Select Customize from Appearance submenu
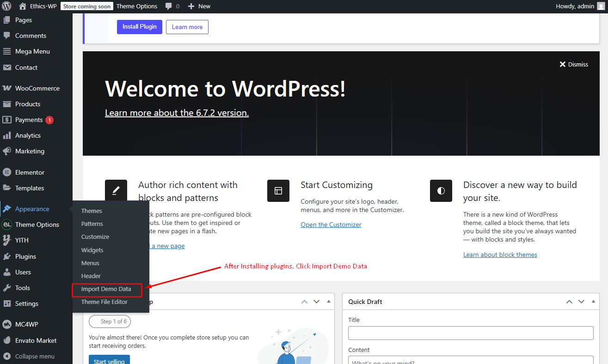This screenshot has width=608, height=364. tap(95, 237)
